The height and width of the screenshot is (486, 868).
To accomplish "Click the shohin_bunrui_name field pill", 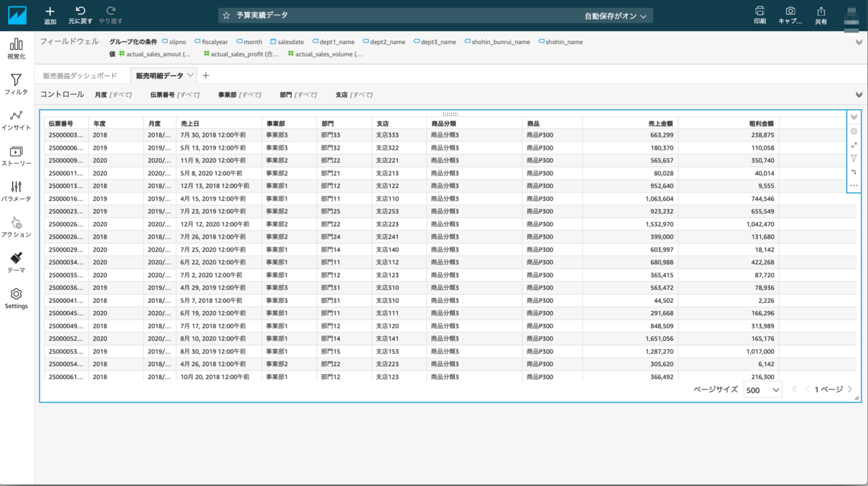I will coord(498,42).
